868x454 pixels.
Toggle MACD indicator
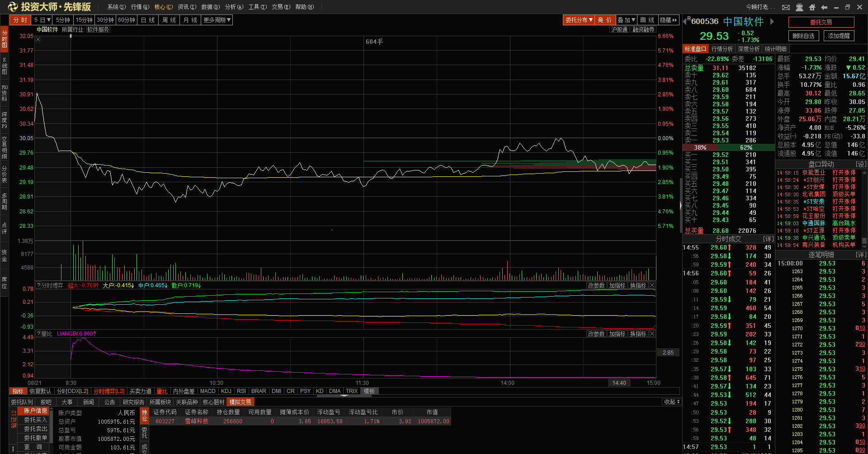(x=208, y=391)
